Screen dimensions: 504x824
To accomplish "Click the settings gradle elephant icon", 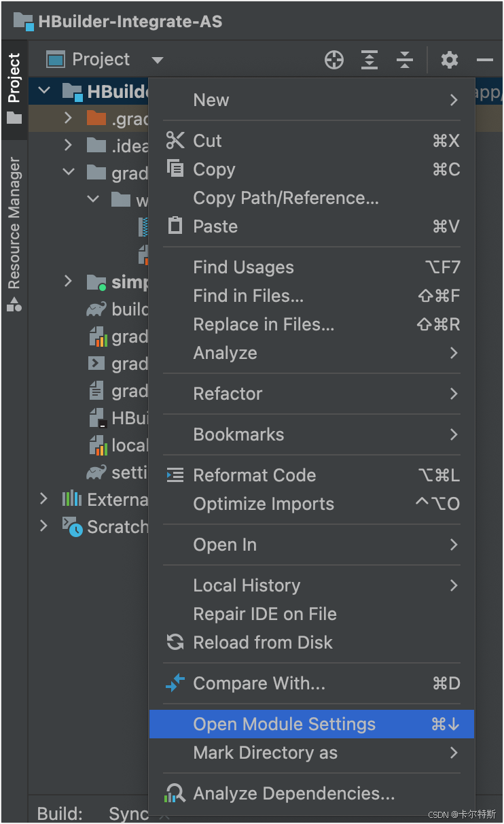I will [96, 472].
